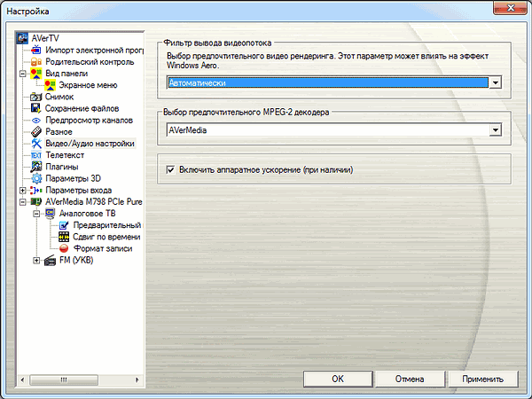Toggle hardware acceleration checkbox
The image size is (532, 399).
pyautogui.click(x=170, y=169)
